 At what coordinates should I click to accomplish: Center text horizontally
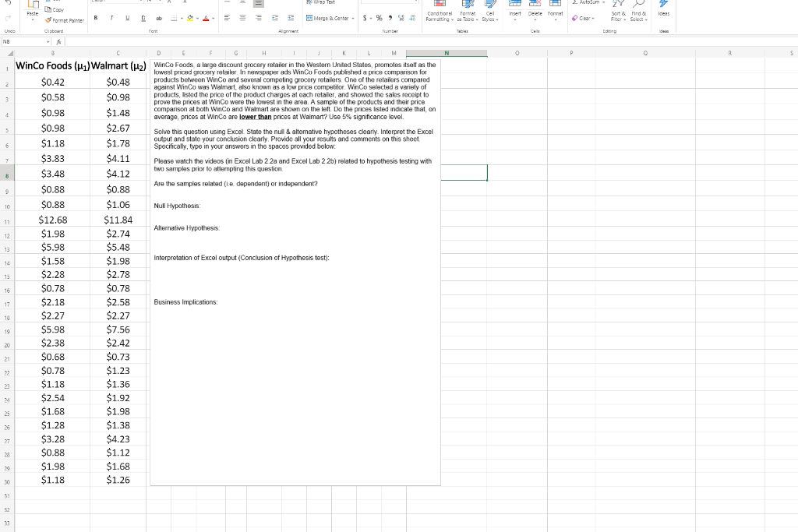pyautogui.click(x=243, y=18)
